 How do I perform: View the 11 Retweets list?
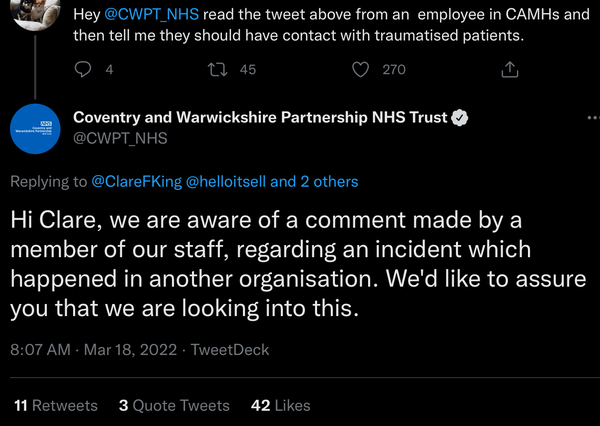(x=56, y=405)
